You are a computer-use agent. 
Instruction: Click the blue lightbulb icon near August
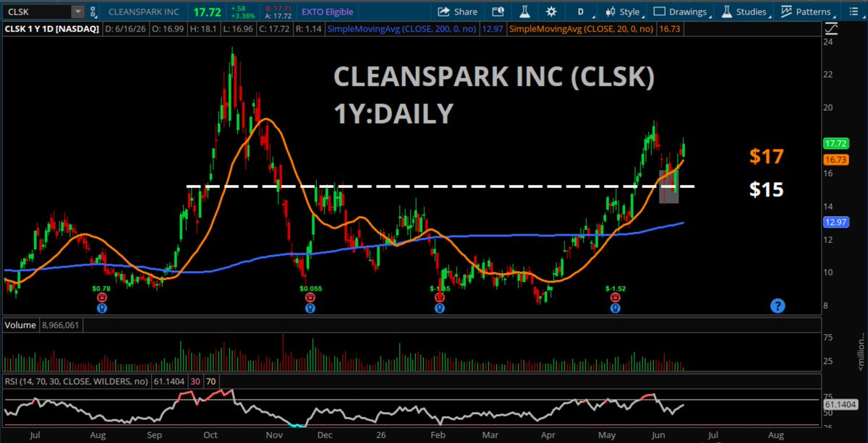point(101,308)
